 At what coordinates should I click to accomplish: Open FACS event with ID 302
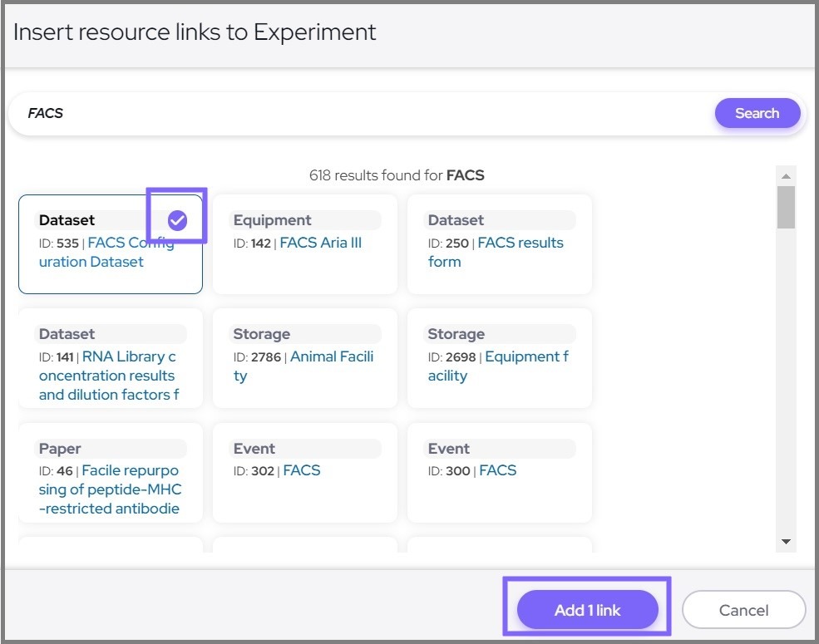(301, 470)
